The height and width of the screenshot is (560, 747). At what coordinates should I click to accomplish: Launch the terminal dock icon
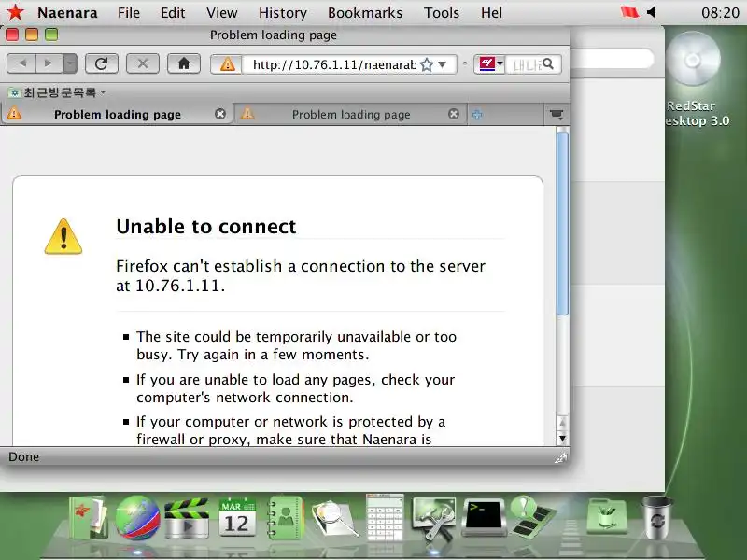coord(484,518)
